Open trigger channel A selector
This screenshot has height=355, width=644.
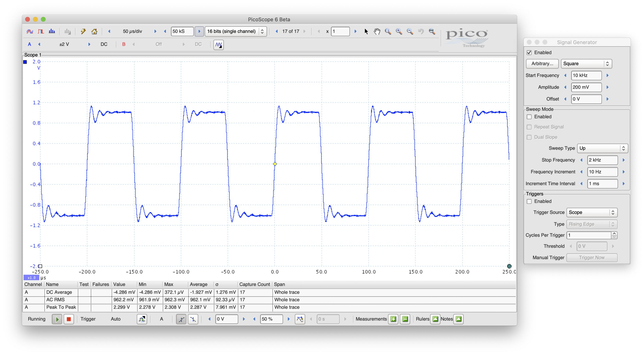pos(161,319)
